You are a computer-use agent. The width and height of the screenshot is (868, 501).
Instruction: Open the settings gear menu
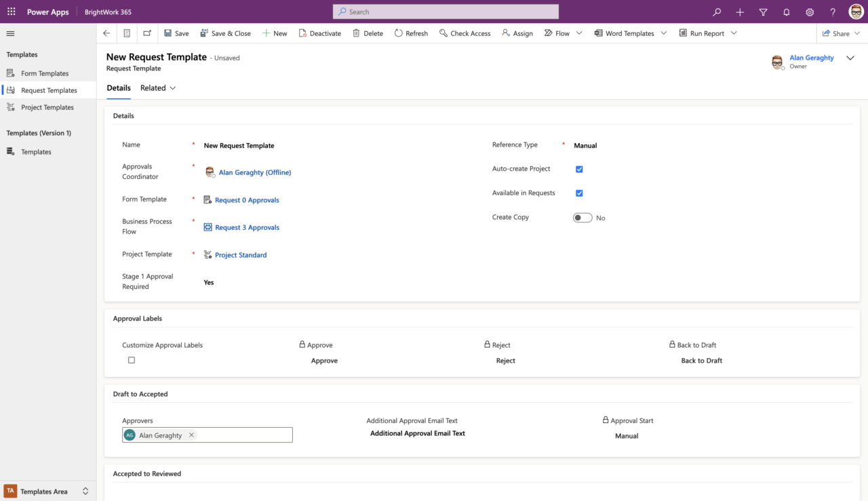[x=809, y=12]
